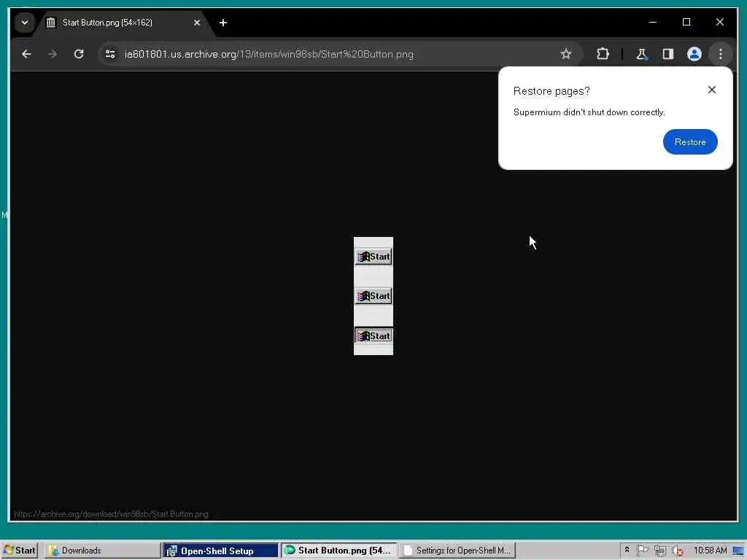Switch to Settings for Open-Shell Menu taskbar window
The image size is (747, 560).
(x=457, y=551)
